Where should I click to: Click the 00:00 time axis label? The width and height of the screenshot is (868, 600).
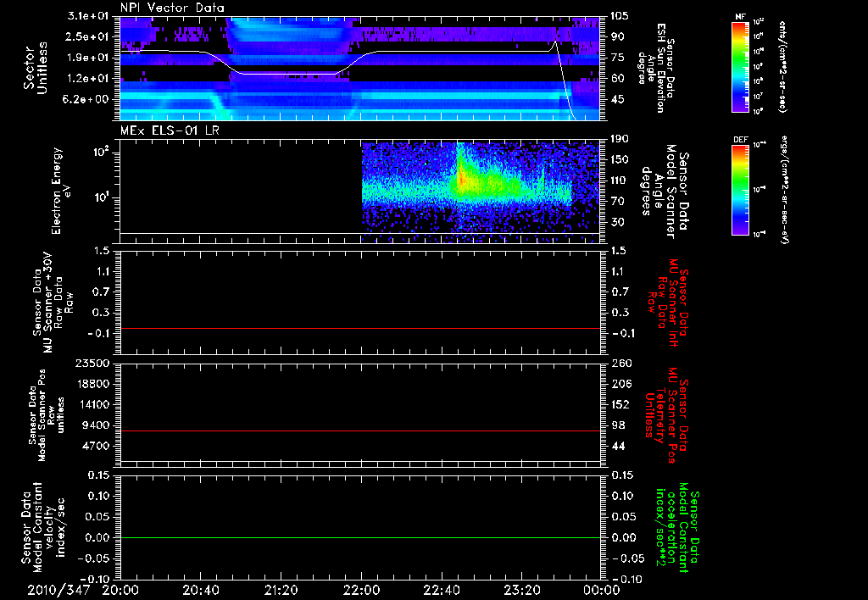pos(602,590)
